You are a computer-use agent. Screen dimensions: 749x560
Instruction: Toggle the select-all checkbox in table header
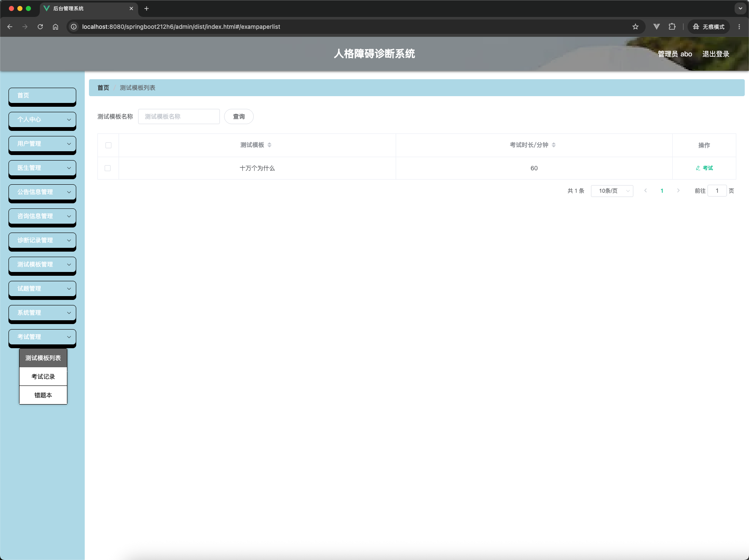coord(108,145)
